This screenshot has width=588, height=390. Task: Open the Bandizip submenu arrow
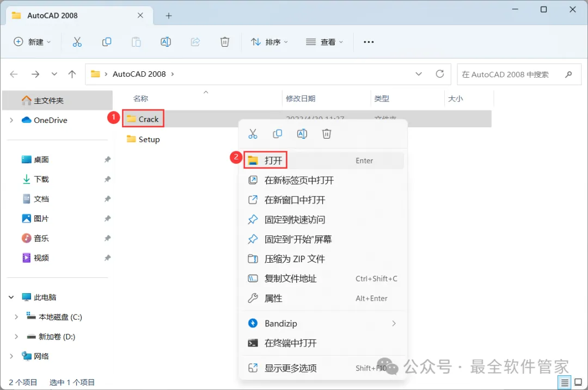pyautogui.click(x=394, y=323)
